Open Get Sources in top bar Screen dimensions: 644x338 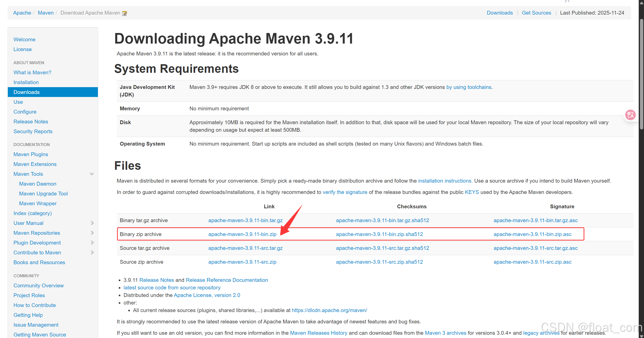pos(536,13)
